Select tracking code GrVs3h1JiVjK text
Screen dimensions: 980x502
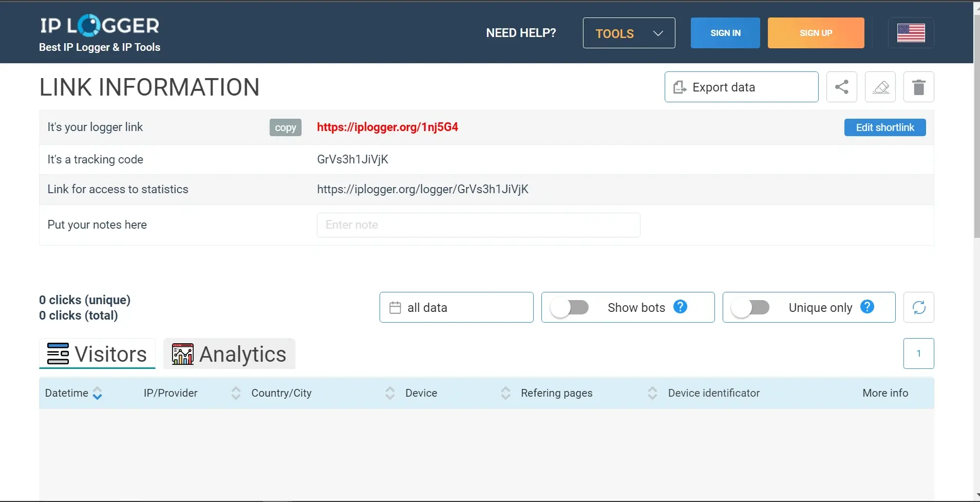pyautogui.click(x=352, y=159)
